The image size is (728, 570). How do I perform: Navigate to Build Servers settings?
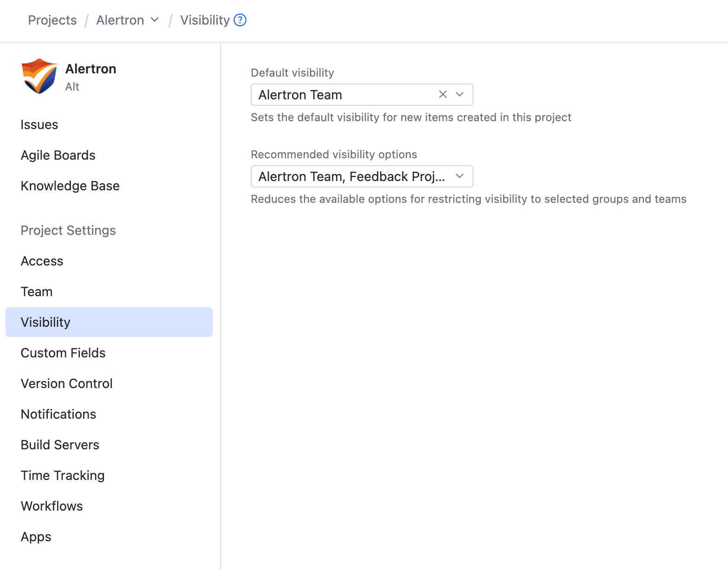tap(60, 445)
